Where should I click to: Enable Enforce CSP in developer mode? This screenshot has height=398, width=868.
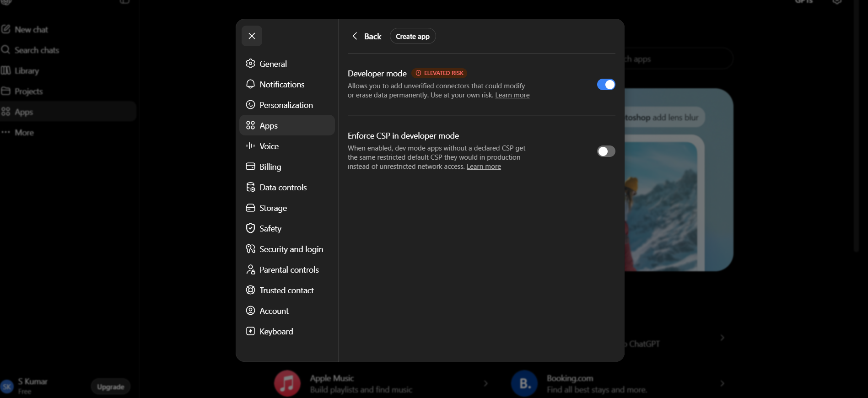[x=606, y=151]
